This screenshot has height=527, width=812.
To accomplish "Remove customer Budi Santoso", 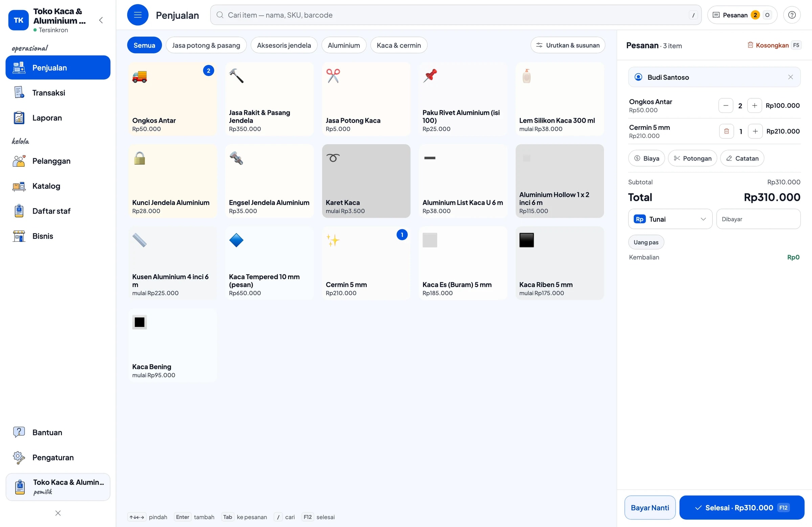I will pos(790,77).
